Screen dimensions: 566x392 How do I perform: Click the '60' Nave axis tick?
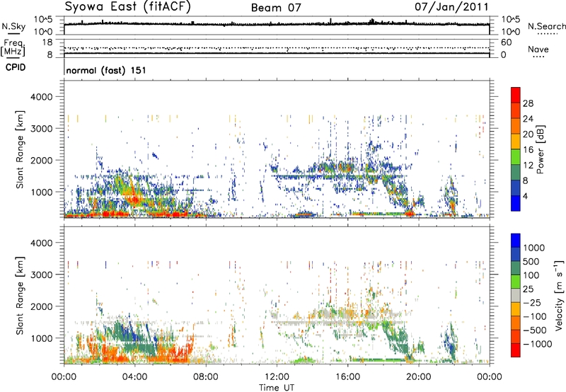click(x=506, y=42)
